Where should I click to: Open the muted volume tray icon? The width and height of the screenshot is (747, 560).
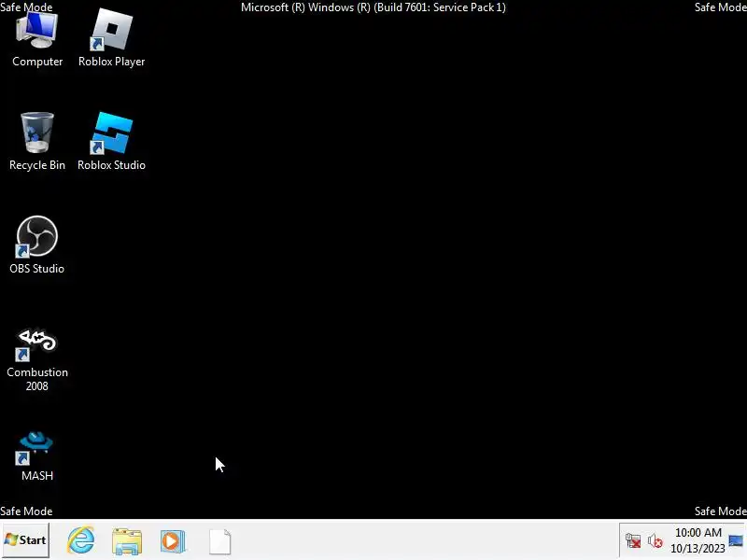point(655,541)
